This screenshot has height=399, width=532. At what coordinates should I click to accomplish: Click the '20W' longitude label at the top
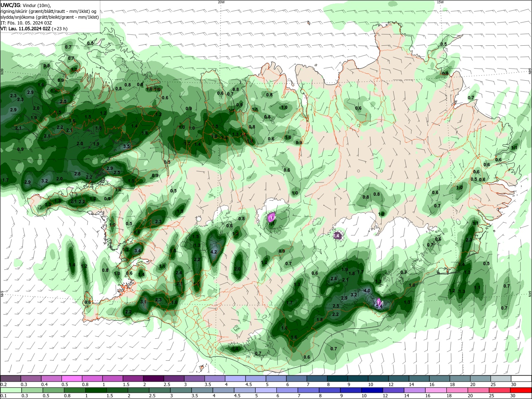click(x=221, y=2)
